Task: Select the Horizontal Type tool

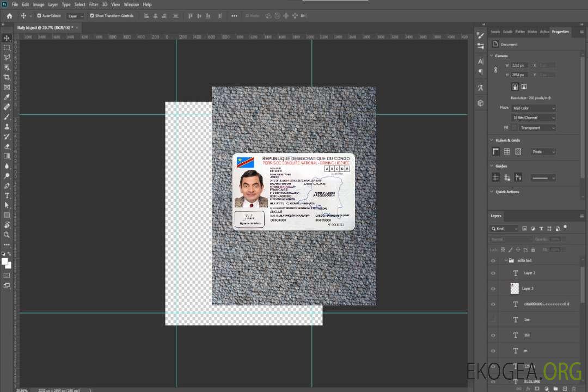Action: (x=7, y=195)
